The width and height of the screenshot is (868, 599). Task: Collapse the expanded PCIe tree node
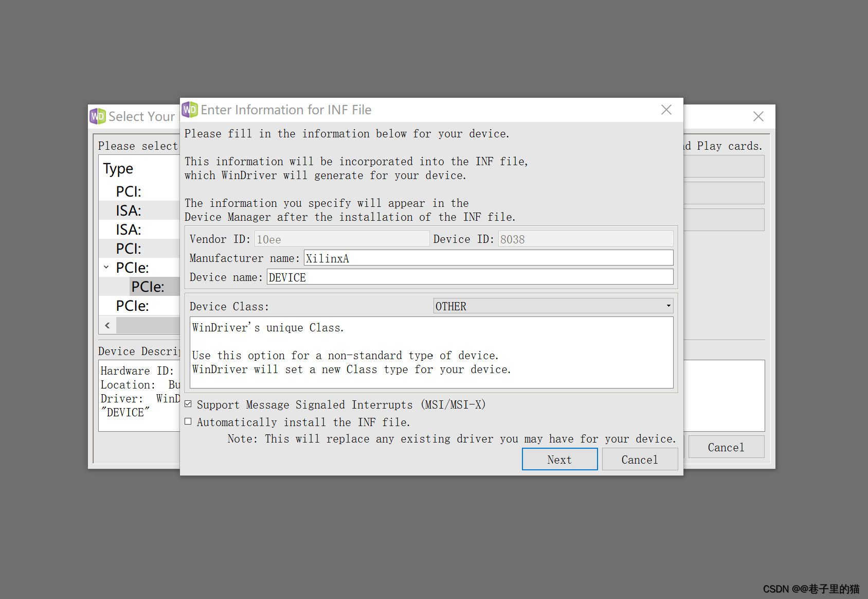click(106, 267)
